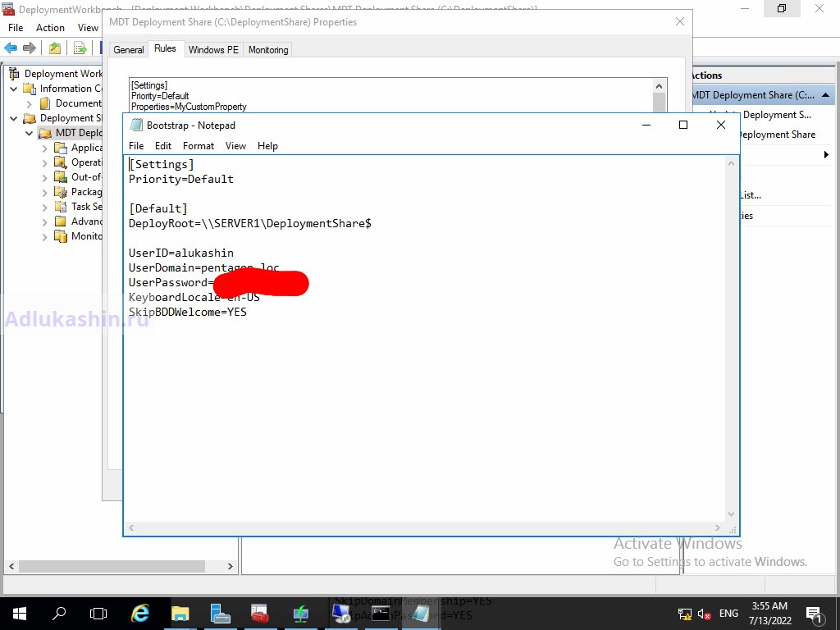Open Notepad's Format menu
This screenshot has height=630, width=840.
(198, 146)
